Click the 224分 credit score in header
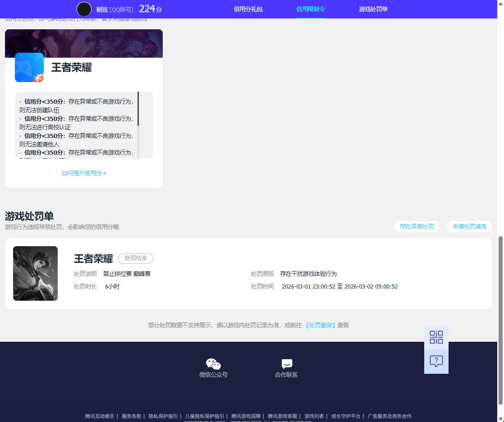The image size is (504, 422). coord(150,9)
